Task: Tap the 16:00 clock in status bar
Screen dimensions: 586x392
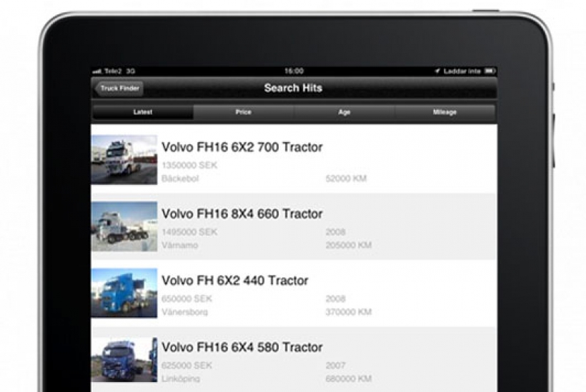Action: click(294, 71)
